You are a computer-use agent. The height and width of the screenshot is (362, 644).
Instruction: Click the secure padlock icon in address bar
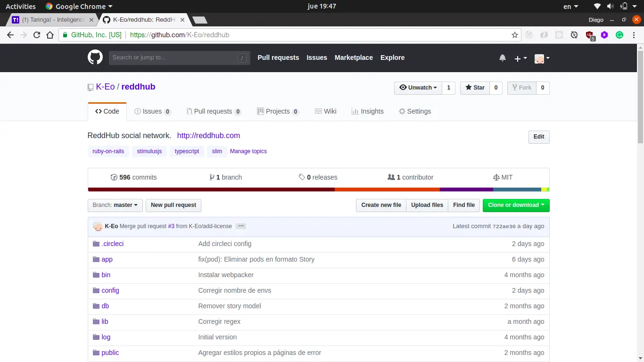click(65, 35)
